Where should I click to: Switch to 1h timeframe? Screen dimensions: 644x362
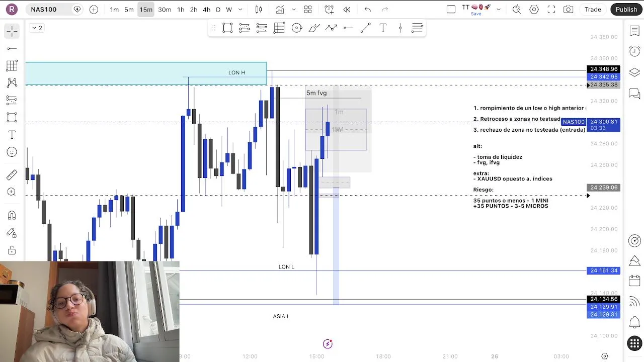(181, 10)
